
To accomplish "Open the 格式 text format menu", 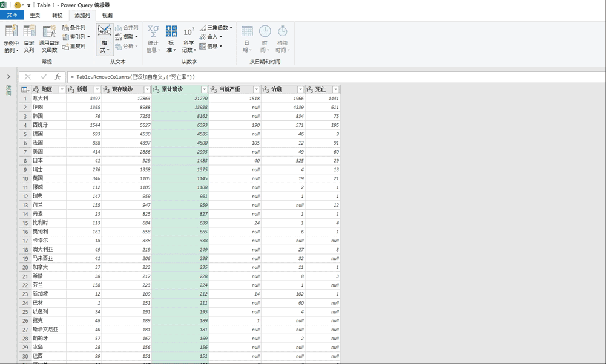I will pyautogui.click(x=104, y=39).
